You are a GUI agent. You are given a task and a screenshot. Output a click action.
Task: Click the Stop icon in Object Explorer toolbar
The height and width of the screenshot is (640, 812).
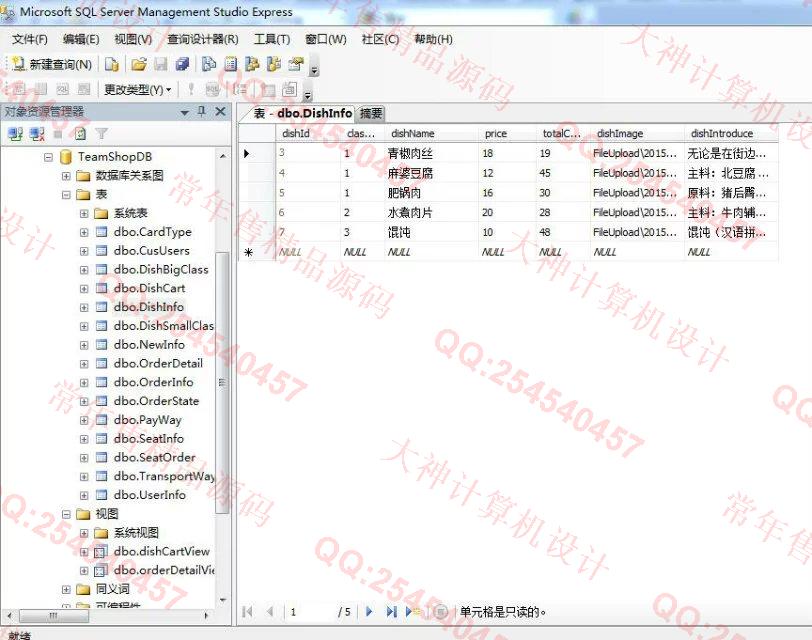pyautogui.click(x=58, y=135)
